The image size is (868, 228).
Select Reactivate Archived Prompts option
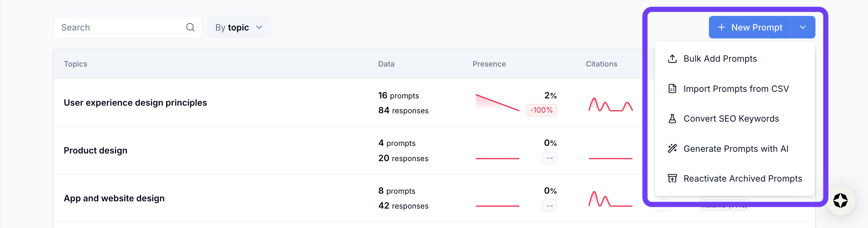point(742,179)
